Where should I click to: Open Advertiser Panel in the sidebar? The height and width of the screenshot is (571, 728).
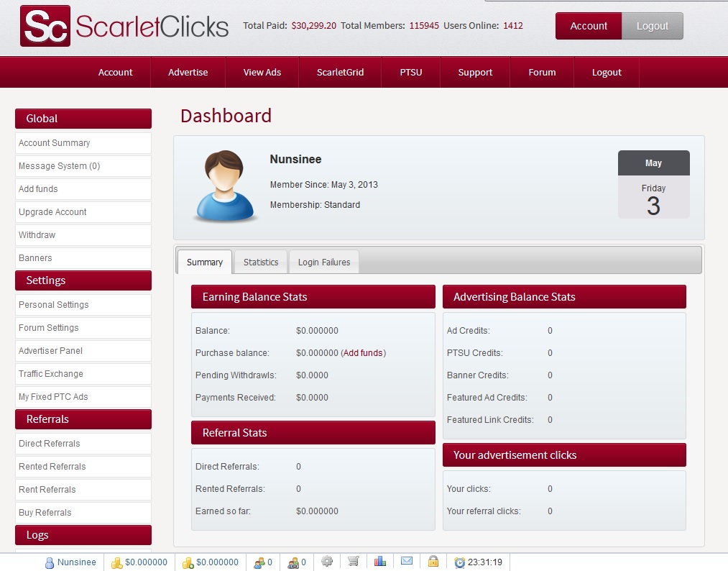(x=83, y=351)
